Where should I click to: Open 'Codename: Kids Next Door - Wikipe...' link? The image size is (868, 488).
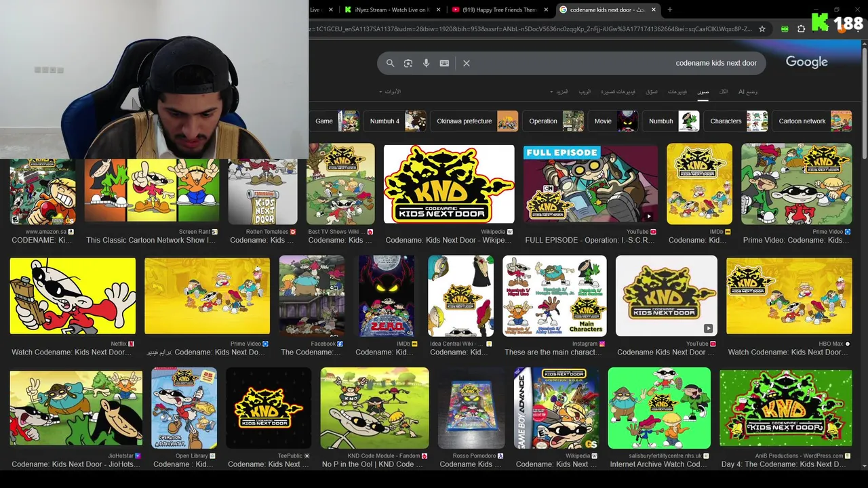point(449,240)
